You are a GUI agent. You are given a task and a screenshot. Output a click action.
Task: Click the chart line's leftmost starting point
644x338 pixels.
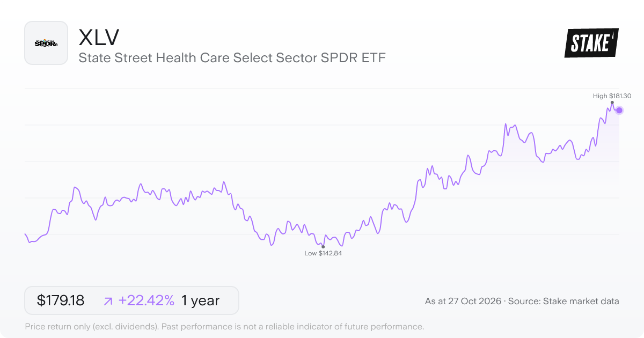click(25, 234)
